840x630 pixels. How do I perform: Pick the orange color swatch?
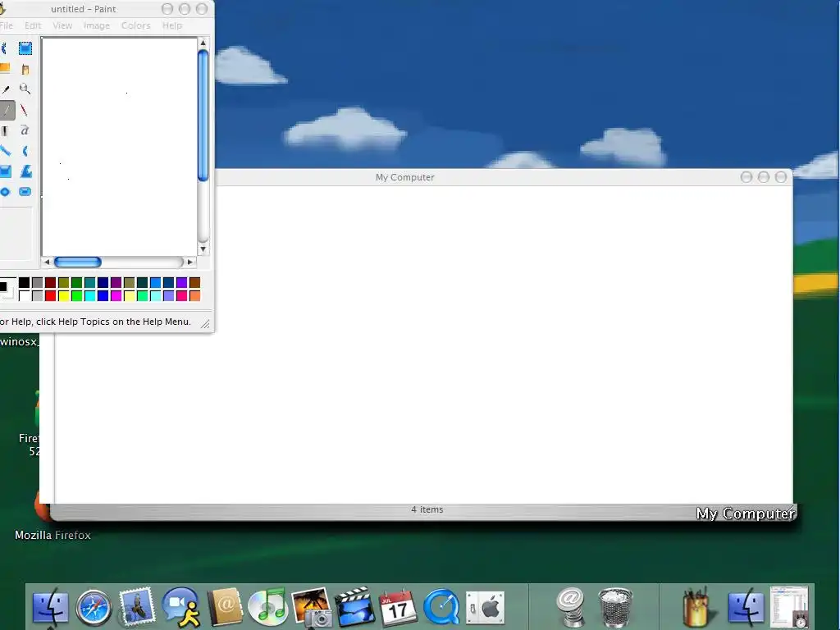(x=195, y=295)
